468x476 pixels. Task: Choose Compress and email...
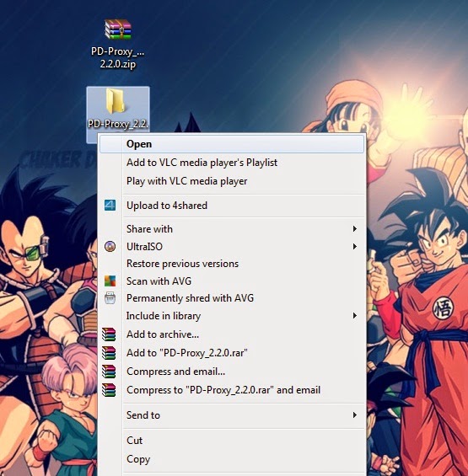click(x=232, y=372)
